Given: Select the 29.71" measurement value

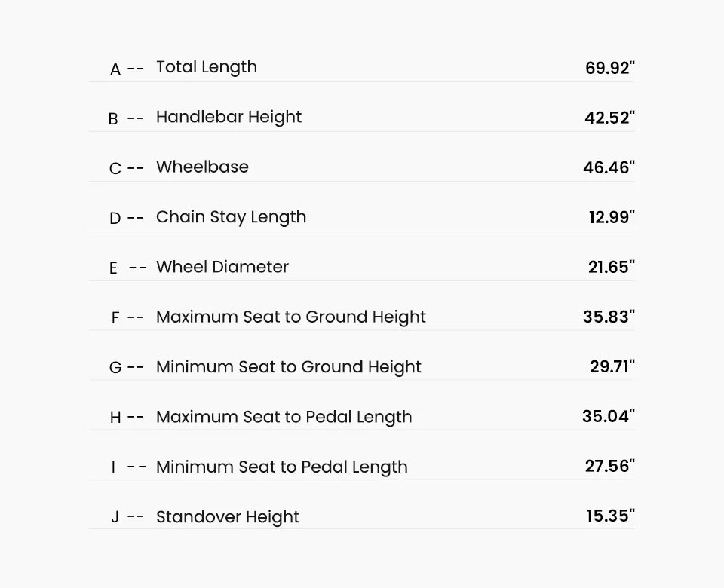Looking at the screenshot, I should pos(612,367).
